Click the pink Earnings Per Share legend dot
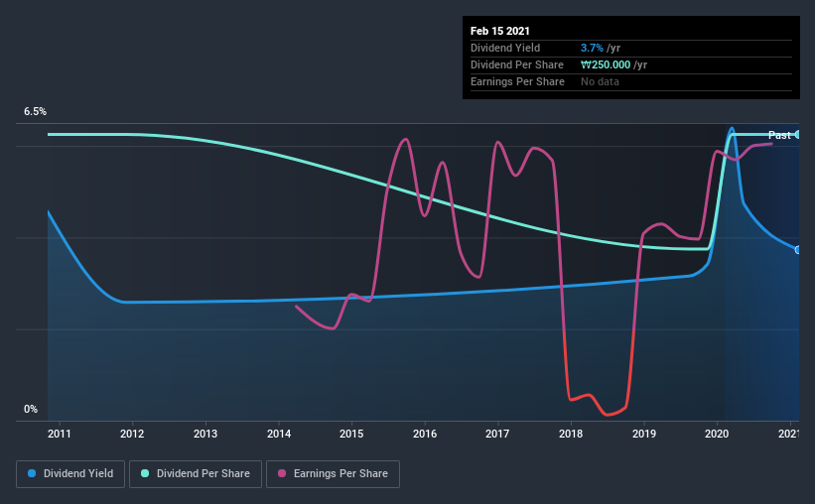This screenshot has width=815, height=504. click(282, 473)
